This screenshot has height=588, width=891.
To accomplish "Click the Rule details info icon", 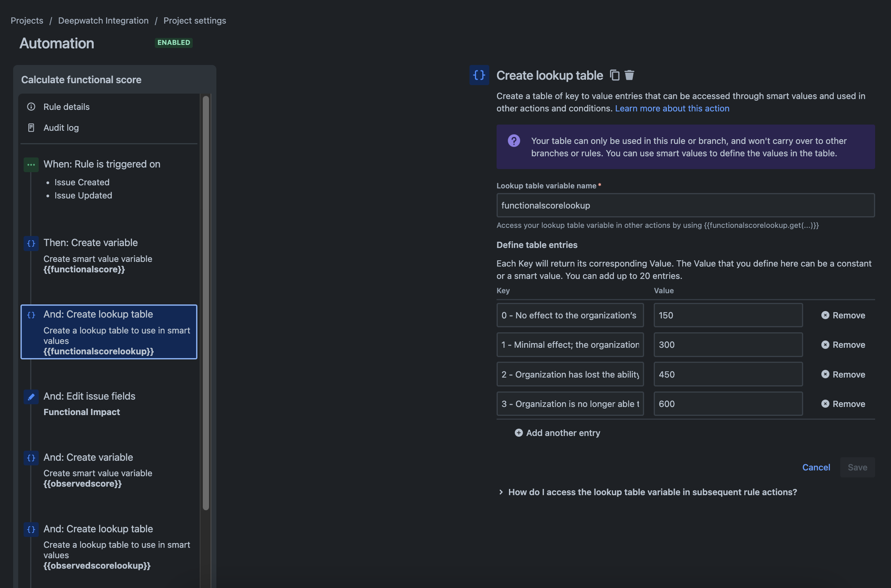I will point(31,107).
